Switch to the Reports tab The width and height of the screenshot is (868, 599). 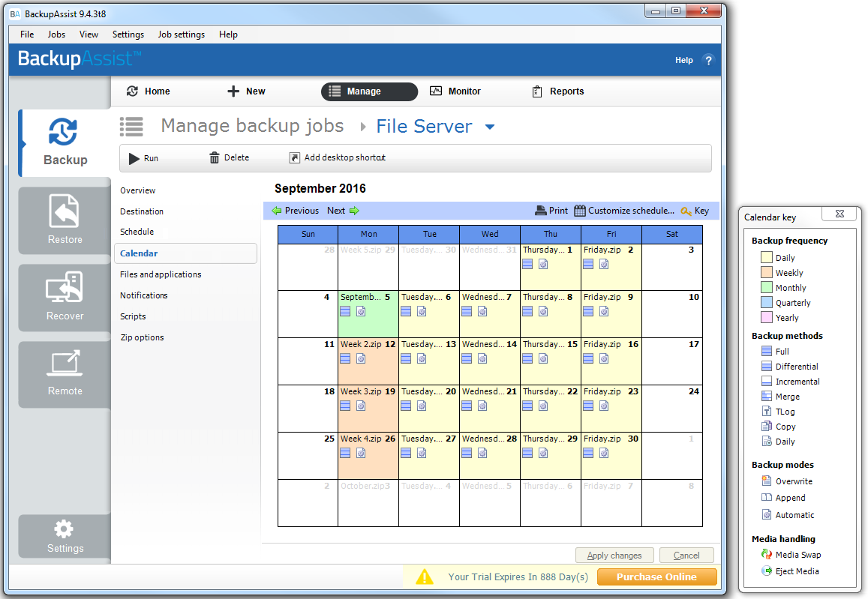coord(558,91)
